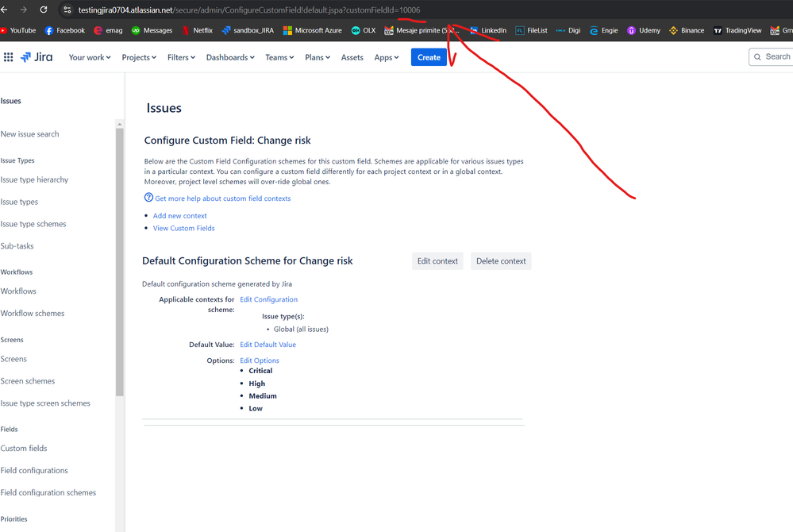Open the TradingView bookmark
The image size is (793, 532).
[x=737, y=30]
